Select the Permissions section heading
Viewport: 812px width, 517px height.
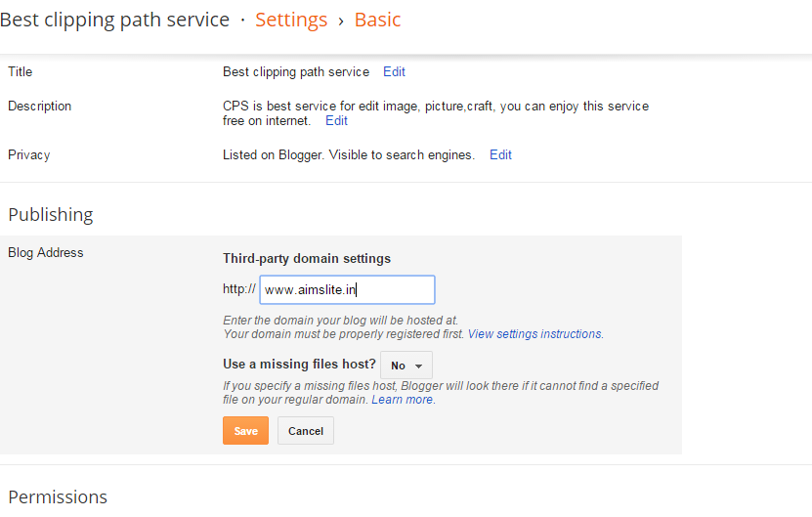(x=58, y=496)
